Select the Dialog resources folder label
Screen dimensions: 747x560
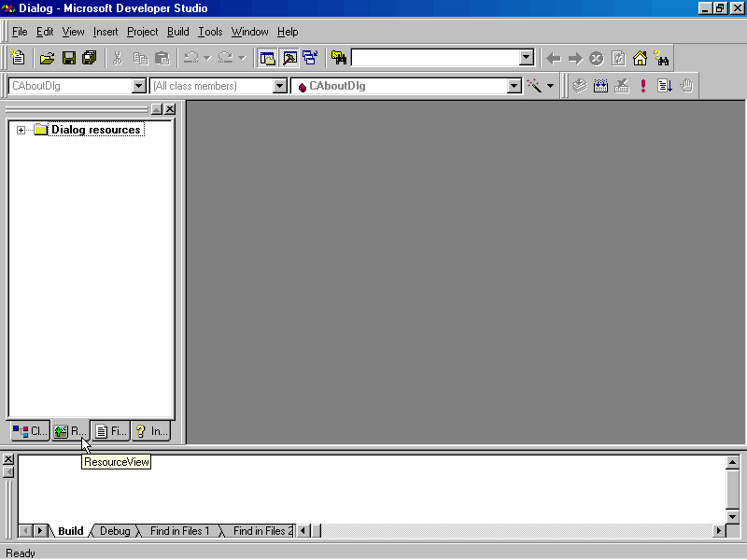pyautogui.click(x=96, y=130)
